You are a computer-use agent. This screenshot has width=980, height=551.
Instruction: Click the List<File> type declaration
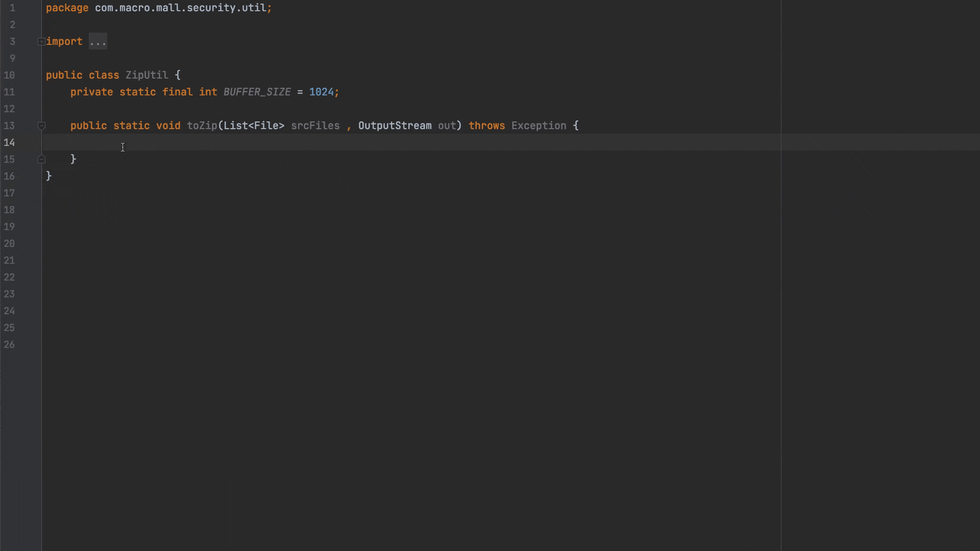pos(253,126)
